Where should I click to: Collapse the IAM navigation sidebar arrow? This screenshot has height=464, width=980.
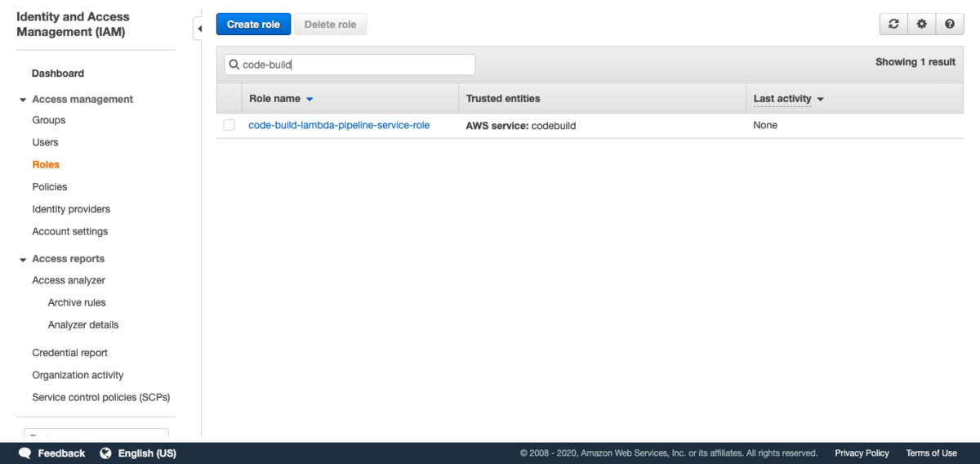coord(198,29)
